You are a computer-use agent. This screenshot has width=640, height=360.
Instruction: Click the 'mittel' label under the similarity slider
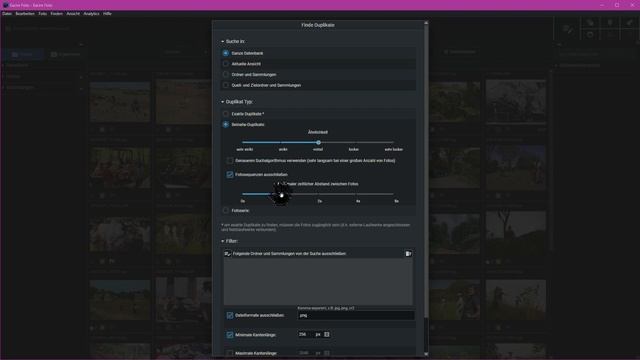[318, 149]
